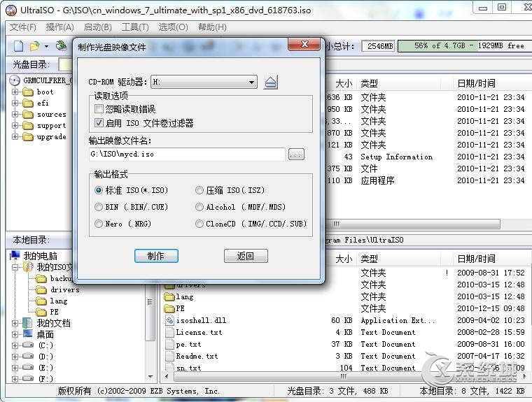Open the 选项(O) menu
The height and width of the screenshot is (402, 532).
173,27
